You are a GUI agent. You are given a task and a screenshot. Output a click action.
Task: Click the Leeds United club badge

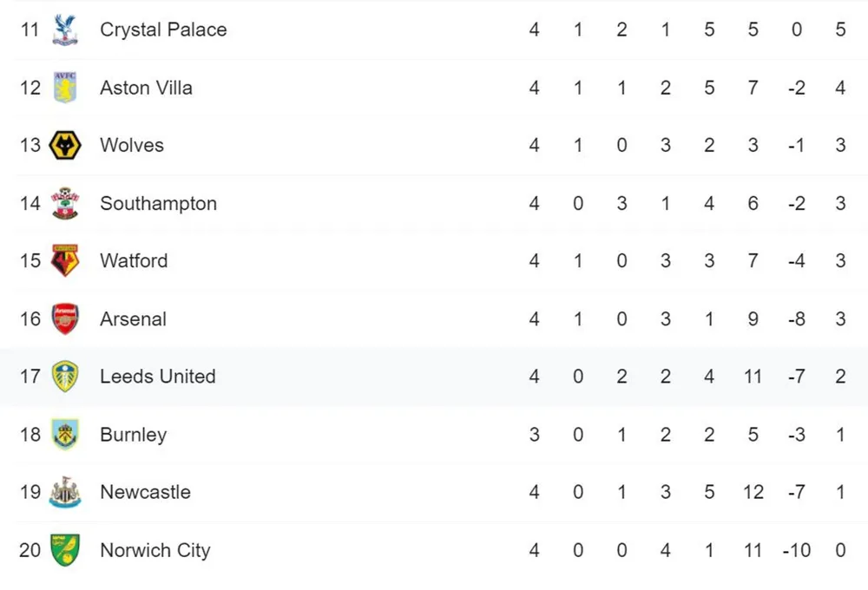pos(65,377)
